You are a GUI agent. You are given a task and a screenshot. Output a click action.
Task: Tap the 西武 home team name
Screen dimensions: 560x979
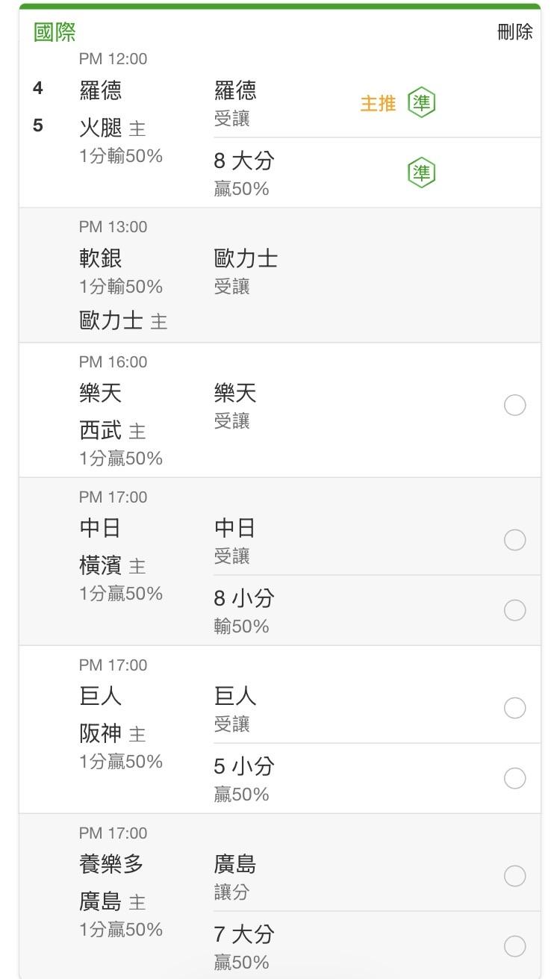point(101,431)
